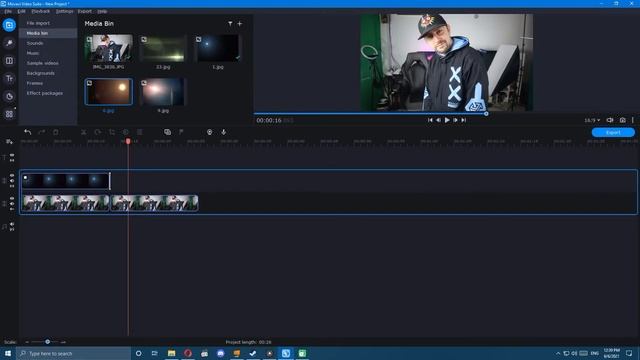Image resolution: width=640 pixels, height=360 pixels.
Task: Click the Record audio microphone icon
Action: click(224, 132)
